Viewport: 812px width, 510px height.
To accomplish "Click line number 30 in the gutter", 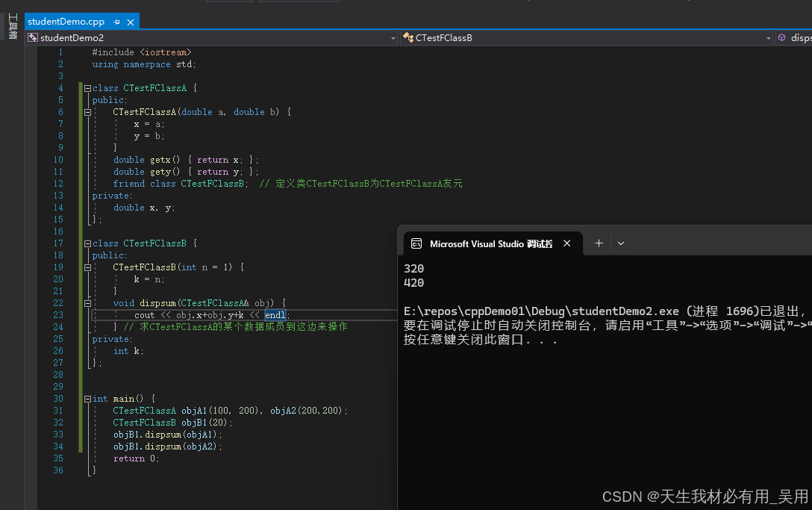I will click(x=58, y=399).
